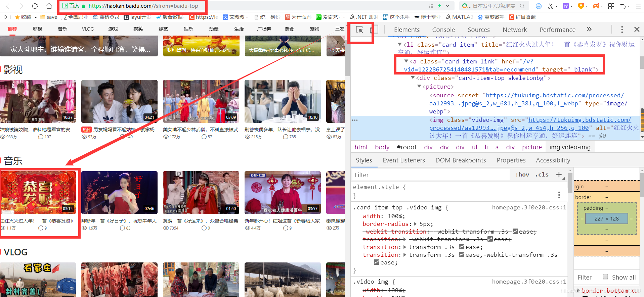Click the 227 × 128 box model content
This screenshot has height=297, width=644.
(x=606, y=218)
